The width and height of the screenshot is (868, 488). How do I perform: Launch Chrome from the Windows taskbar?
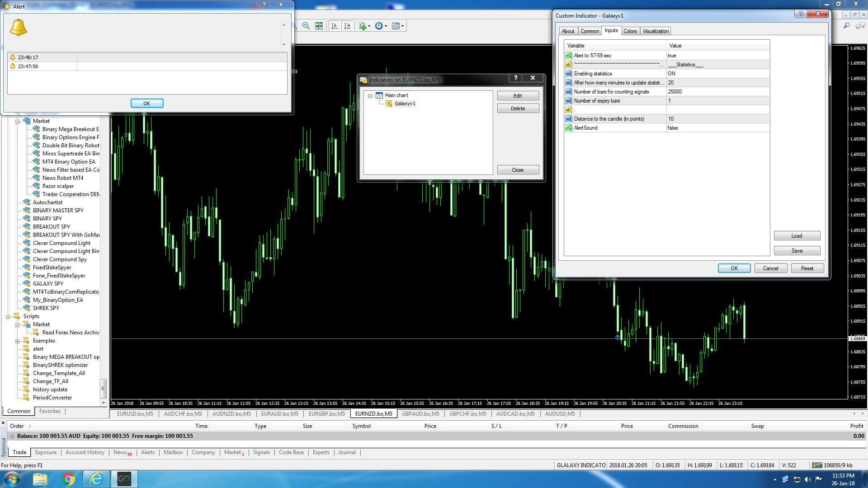[68, 479]
